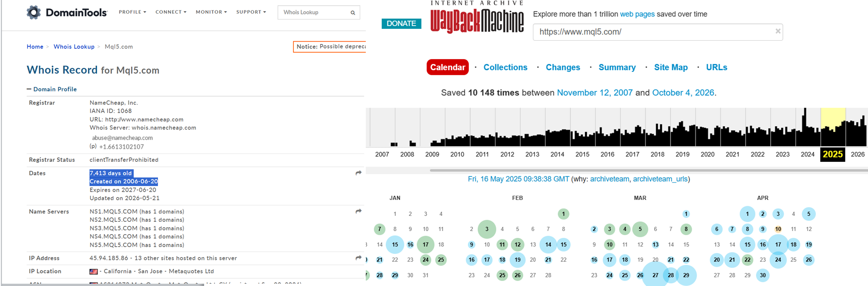Click the share arrow in the Dates row

pyautogui.click(x=358, y=173)
